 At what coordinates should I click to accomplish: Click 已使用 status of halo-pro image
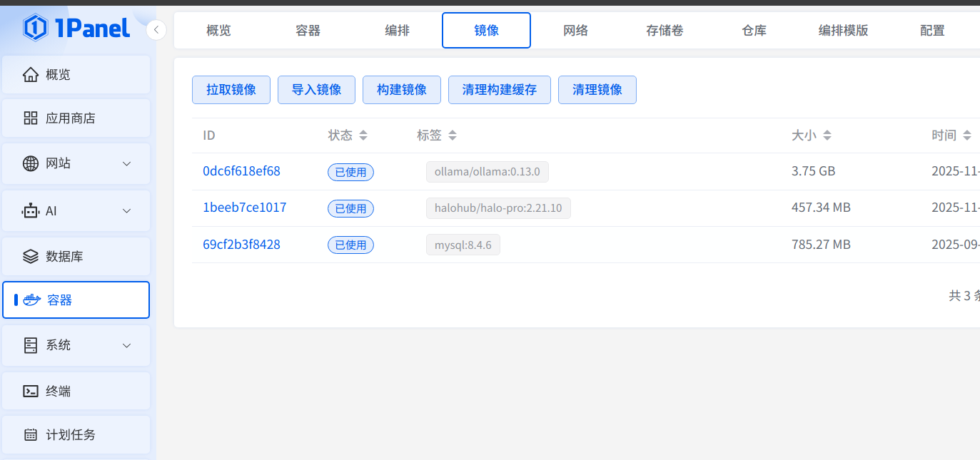(350, 208)
